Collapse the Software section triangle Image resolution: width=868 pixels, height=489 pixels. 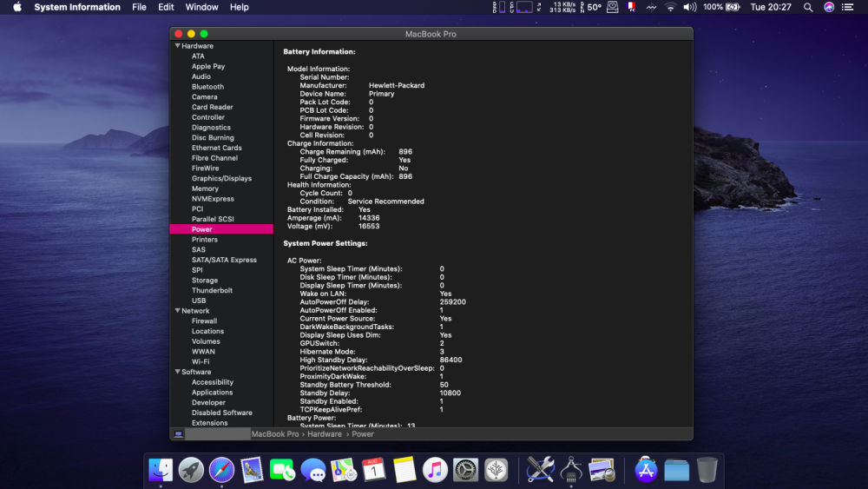[178, 372]
